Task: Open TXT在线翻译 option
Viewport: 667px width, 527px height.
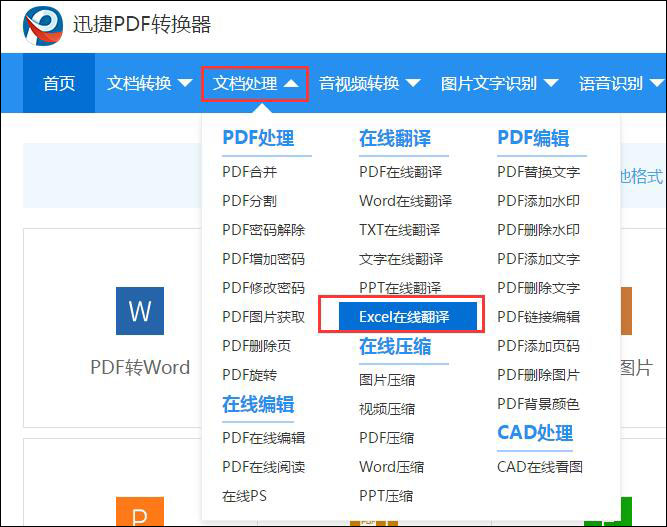Action: [x=400, y=230]
